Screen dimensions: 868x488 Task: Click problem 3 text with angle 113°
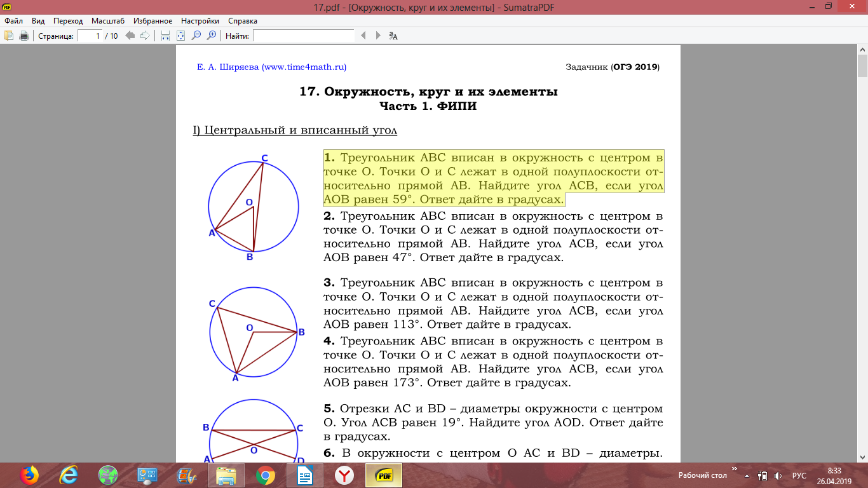pyautogui.click(x=493, y=304)
